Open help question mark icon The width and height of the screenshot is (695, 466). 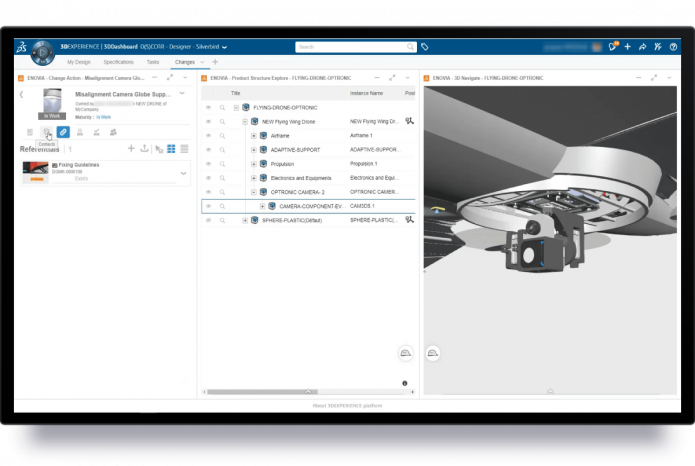673,47
